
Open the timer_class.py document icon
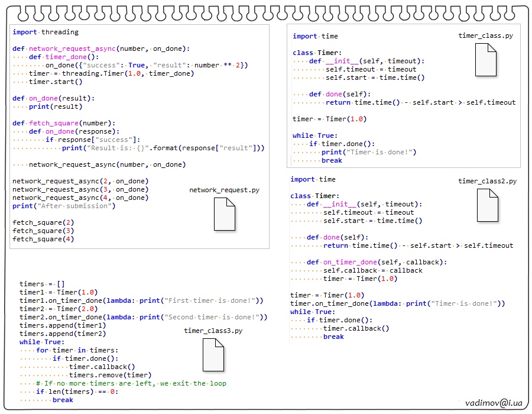(485, 59)
